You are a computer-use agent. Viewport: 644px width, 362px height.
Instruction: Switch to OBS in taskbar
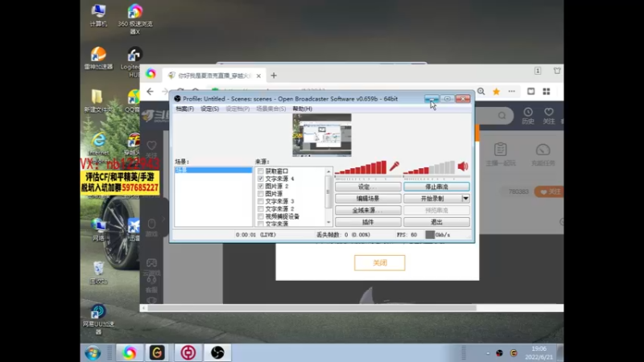217,352
